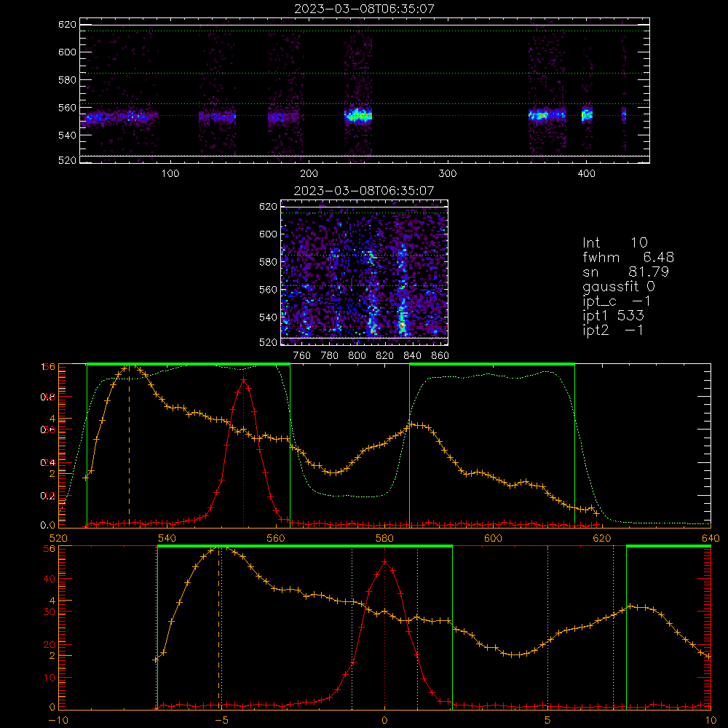The image size is (728, 728).
Task: Click x-axis label 200 on top spectrogram
Action: pos(309,173)
